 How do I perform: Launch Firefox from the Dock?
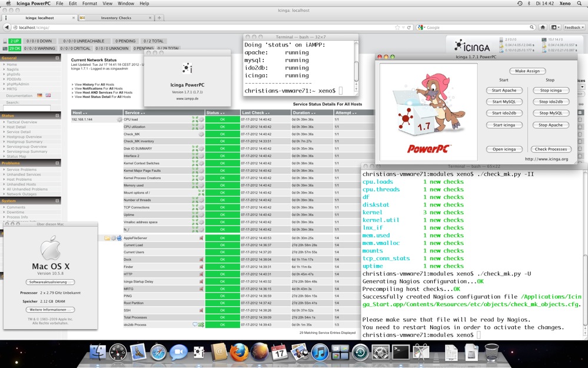pyautogui.click(x=239, y=353)
